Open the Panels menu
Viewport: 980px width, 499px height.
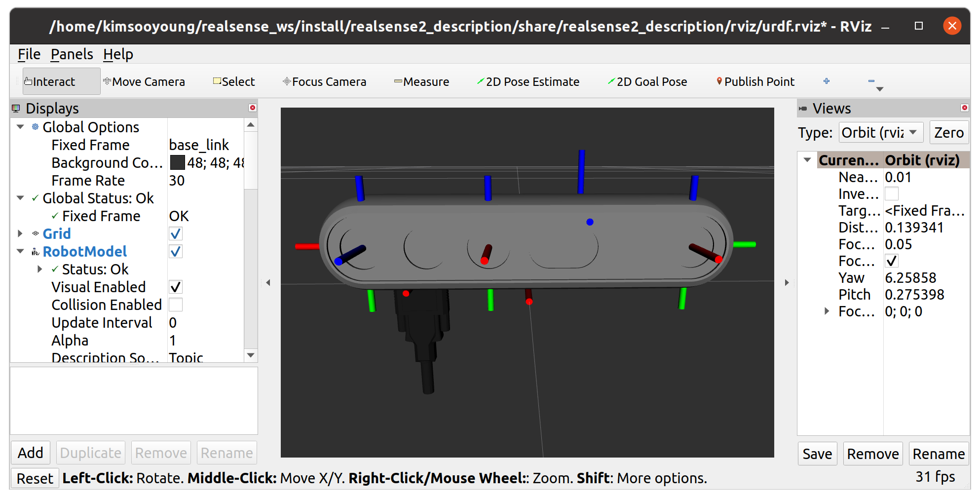(72, 54)
